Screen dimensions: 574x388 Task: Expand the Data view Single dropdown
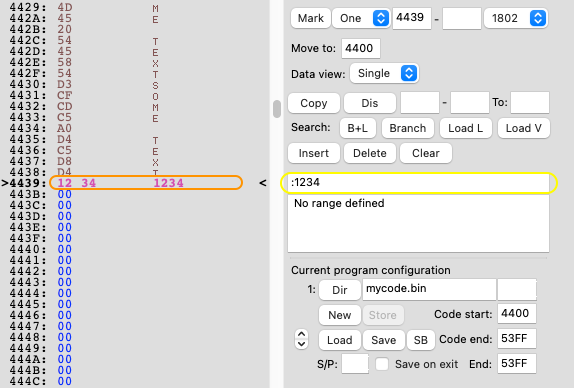point(384,73)
